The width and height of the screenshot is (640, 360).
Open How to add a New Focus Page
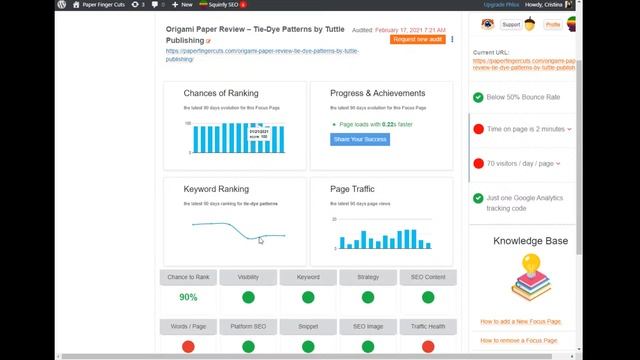pyautogui.click(x=520, y=322)
